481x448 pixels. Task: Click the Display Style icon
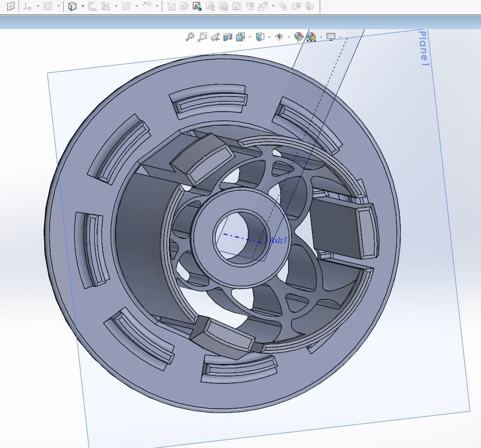pos(260,37)
